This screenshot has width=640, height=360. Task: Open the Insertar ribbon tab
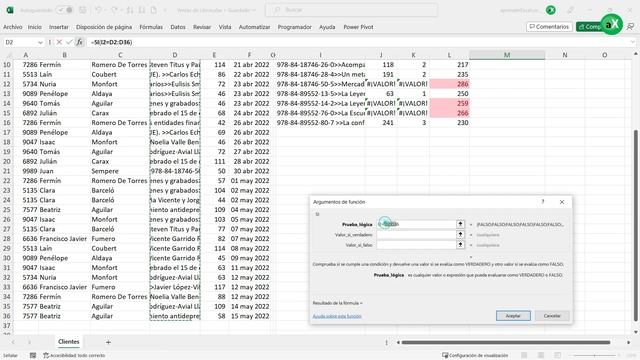[x=59, y=27]
